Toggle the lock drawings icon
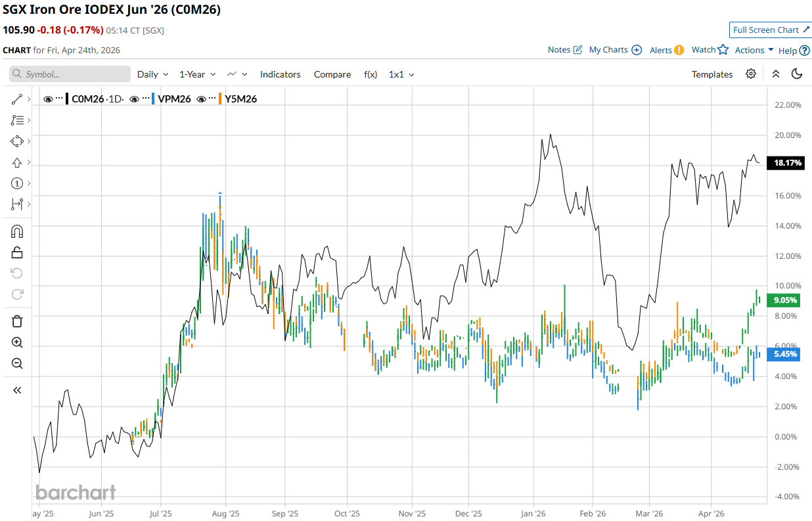This screenshot has height=521, width=812. click(x=17, y=252)
